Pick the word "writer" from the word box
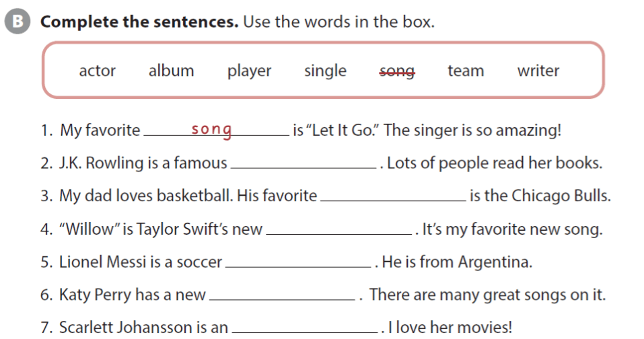644x339 pixels. tap(538, 71)
